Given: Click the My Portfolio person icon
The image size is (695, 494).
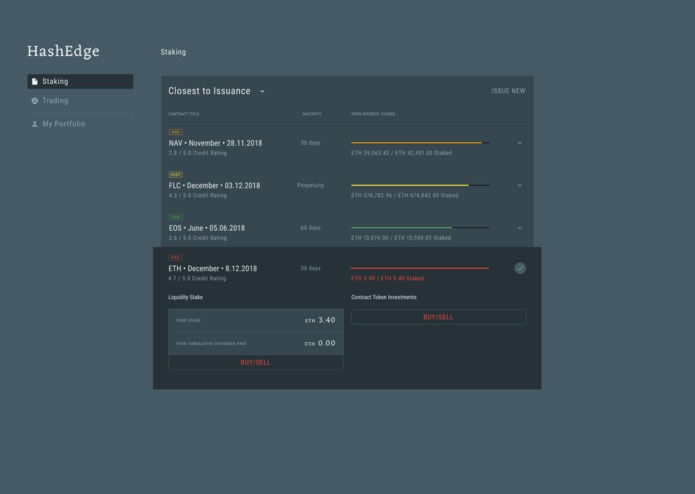Looking at the screenshot, I should tap(35, 124).
